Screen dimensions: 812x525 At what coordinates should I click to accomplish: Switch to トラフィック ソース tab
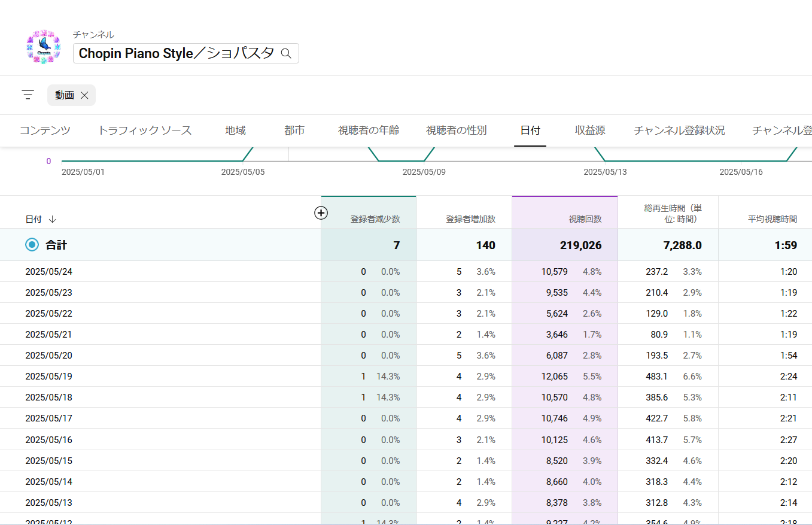145,131
